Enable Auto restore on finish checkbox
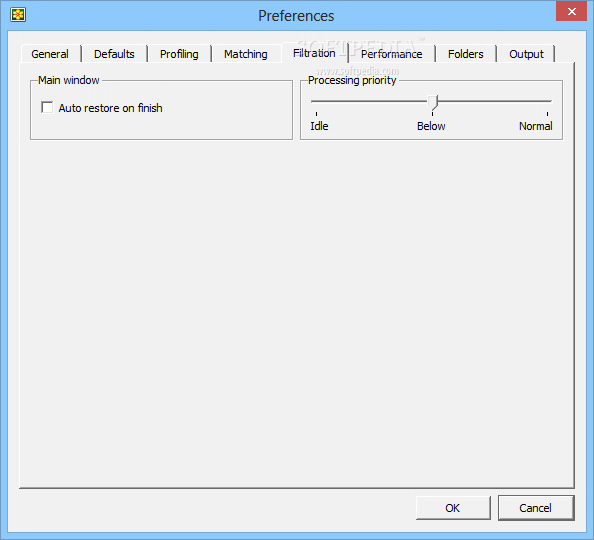594x540 pixels. click(102, 108)
